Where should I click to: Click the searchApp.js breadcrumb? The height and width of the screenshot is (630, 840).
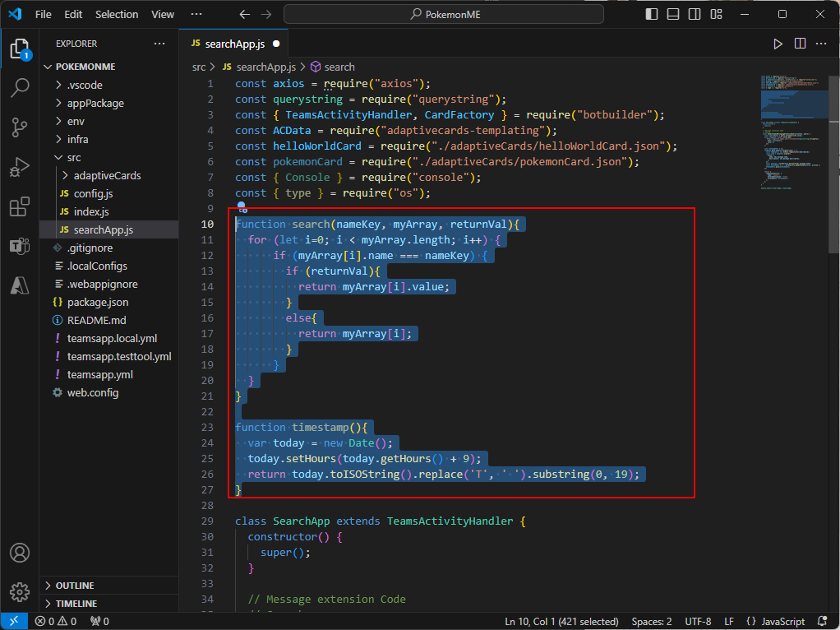(259, 67)
